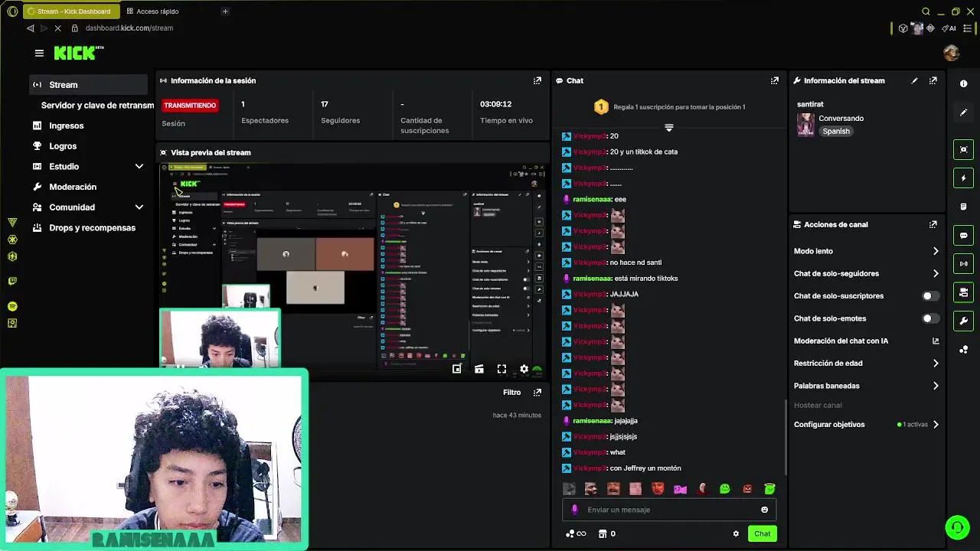Click the browser address bar URL
980x551 pixels.
(129, 28)
